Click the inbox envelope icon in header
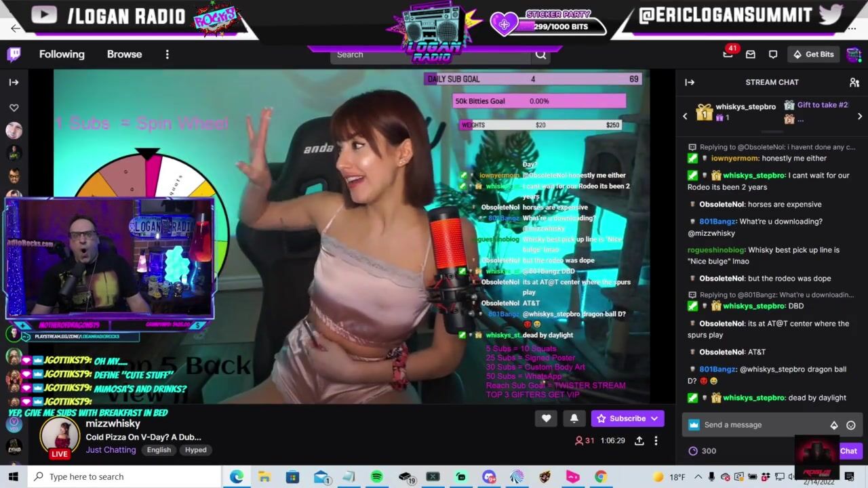 pos(751,54)
